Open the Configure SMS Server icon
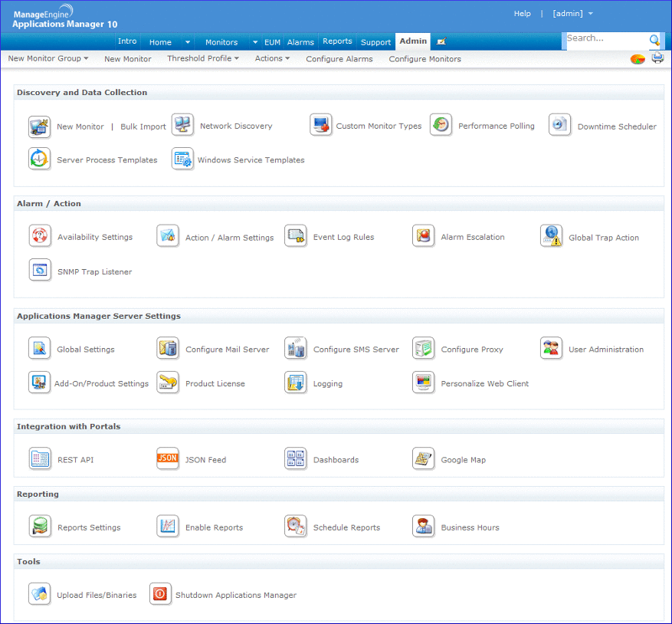Image resolution: width=672 pixels, height=624 pixels. pos(295,348)
